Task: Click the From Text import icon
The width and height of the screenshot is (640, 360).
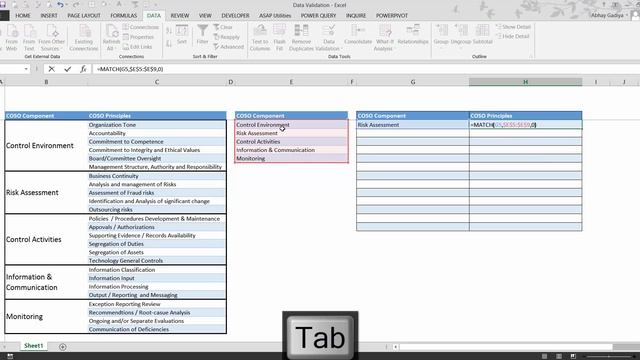Action: (x=29, y=37)
